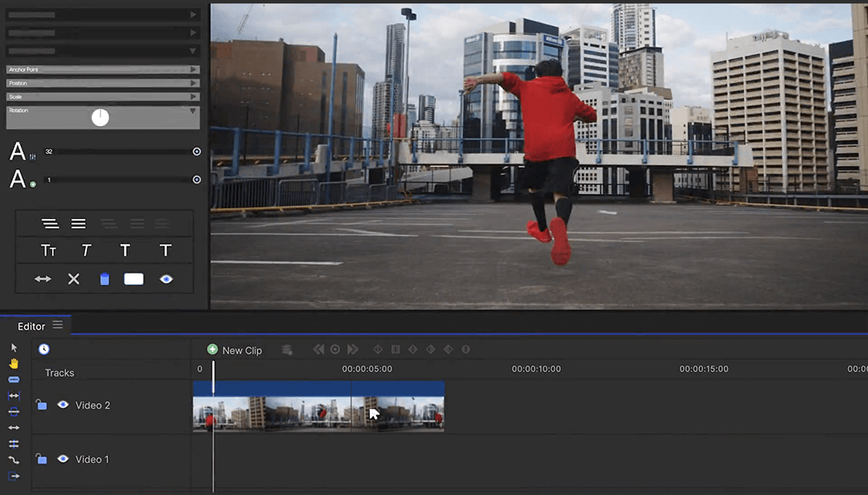Select the curve path tool
Viewport: 868px width, 495px height.
tap(14, 460)
